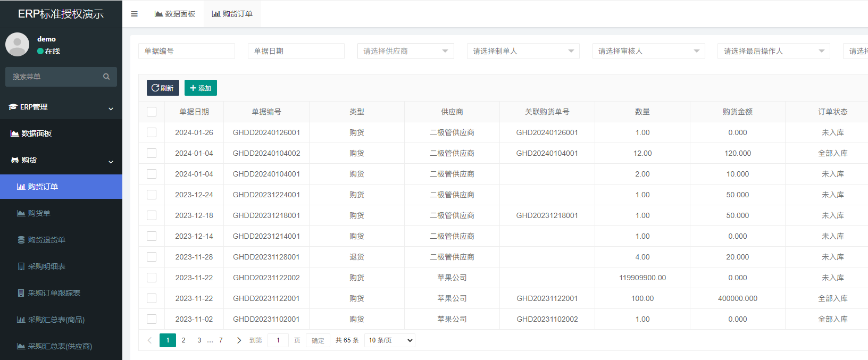
Task: Click the demo user avatar
Action: click(17, 45)
